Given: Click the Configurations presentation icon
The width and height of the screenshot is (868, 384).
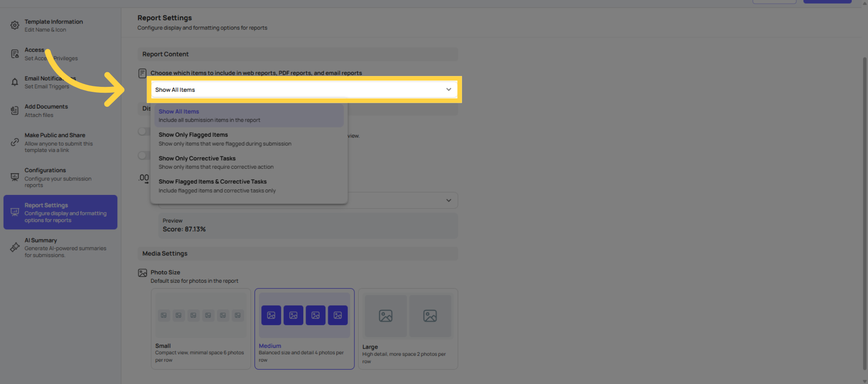Looking at the screenshot, I should click(15, 177).
